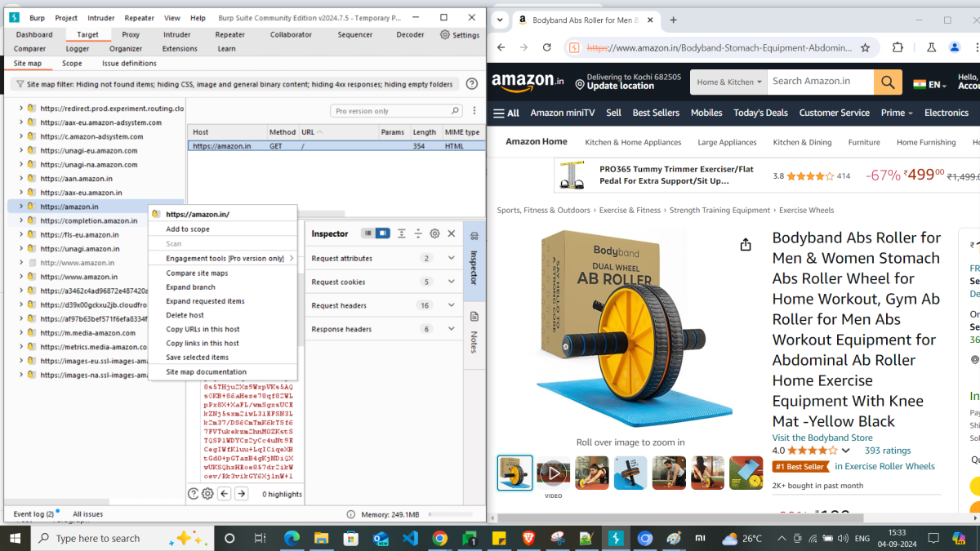
Task: Open message editor settings gear at bottom
Action: [207, 494]
